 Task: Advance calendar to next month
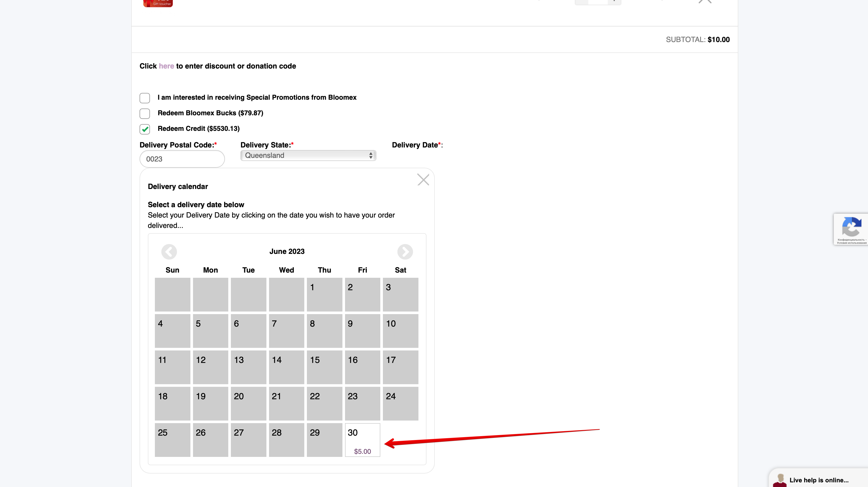pos(405,252)
